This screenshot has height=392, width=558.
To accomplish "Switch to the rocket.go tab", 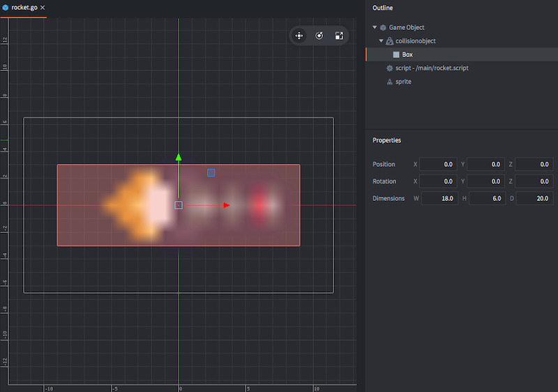I will 24,8.
